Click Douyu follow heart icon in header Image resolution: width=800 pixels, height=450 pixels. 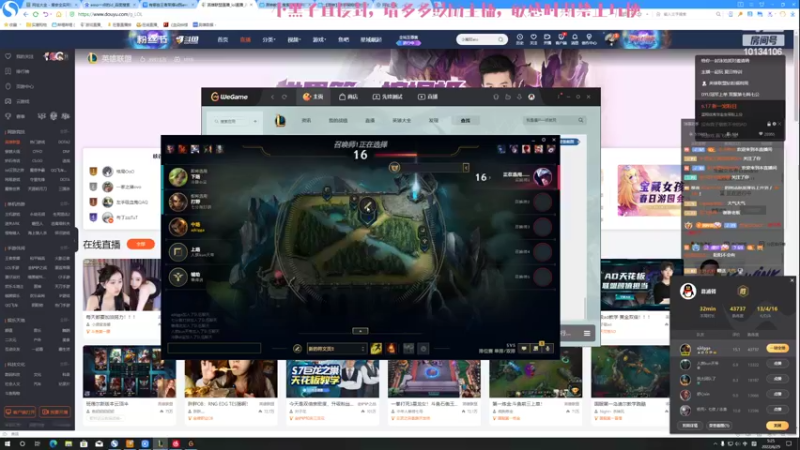pyautogui.click(x=533, y=39)
